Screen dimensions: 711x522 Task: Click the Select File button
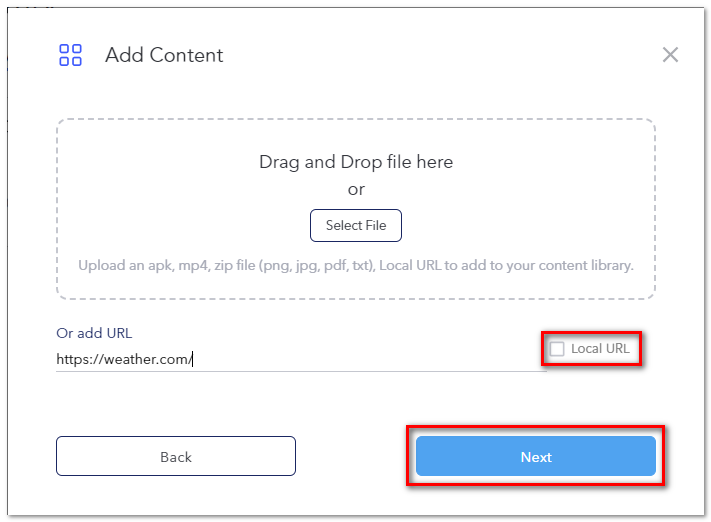[x=356, y=225]
